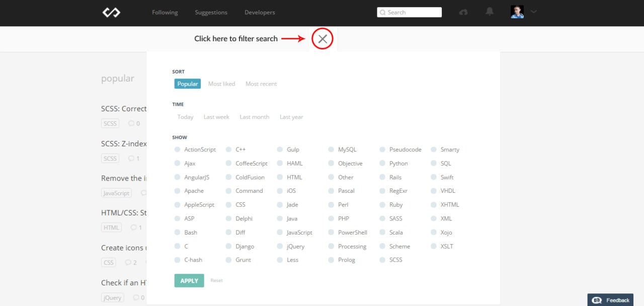Open the account dropdown chevron
The width and height of the screenshot is (644, 306).
pos(533,12)
